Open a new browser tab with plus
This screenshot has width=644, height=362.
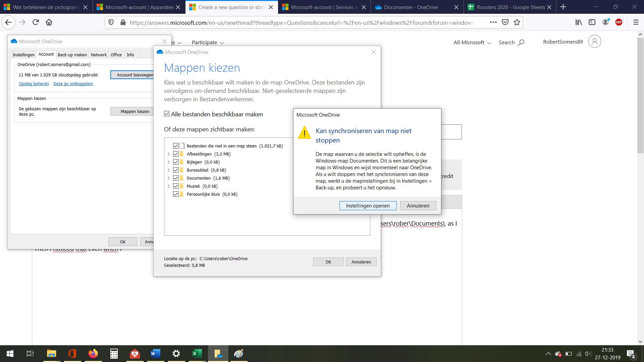click(x=563, y=7)
